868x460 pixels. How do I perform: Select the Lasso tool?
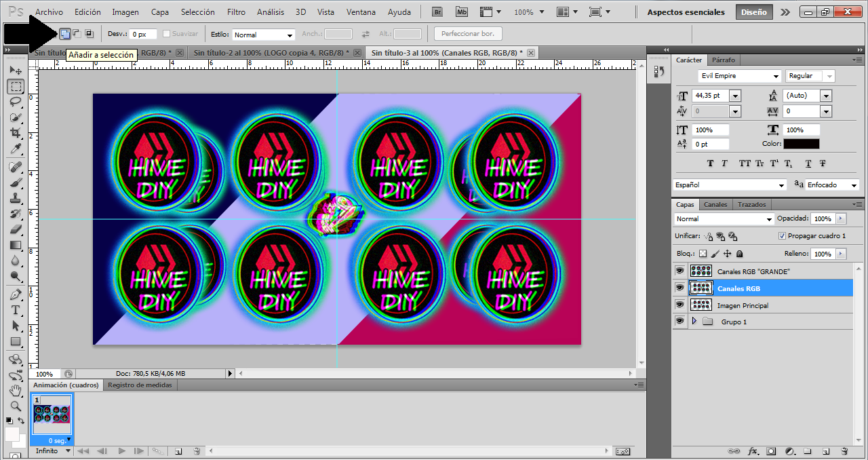[x=16, y=102]
